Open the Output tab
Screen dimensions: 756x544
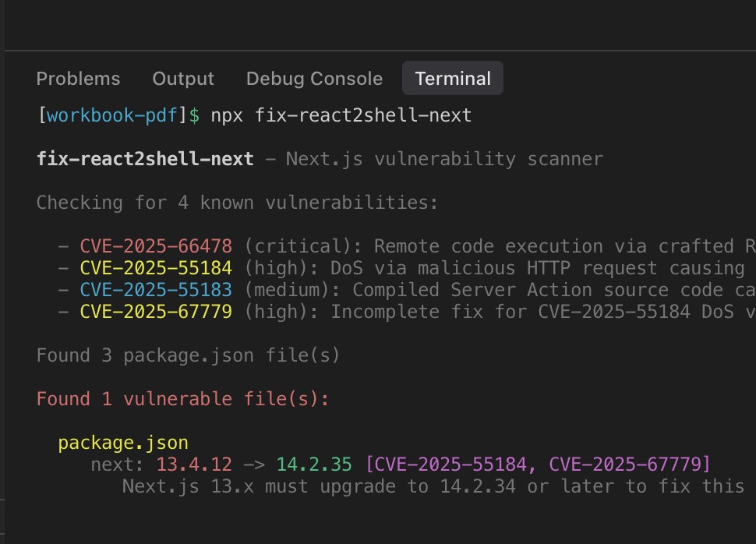[x=183, y=78]
